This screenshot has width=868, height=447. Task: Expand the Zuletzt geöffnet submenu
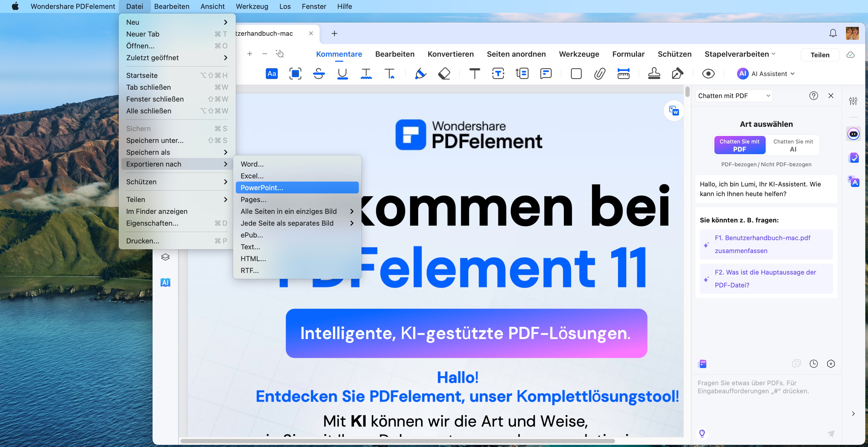(x=177, y=58)
